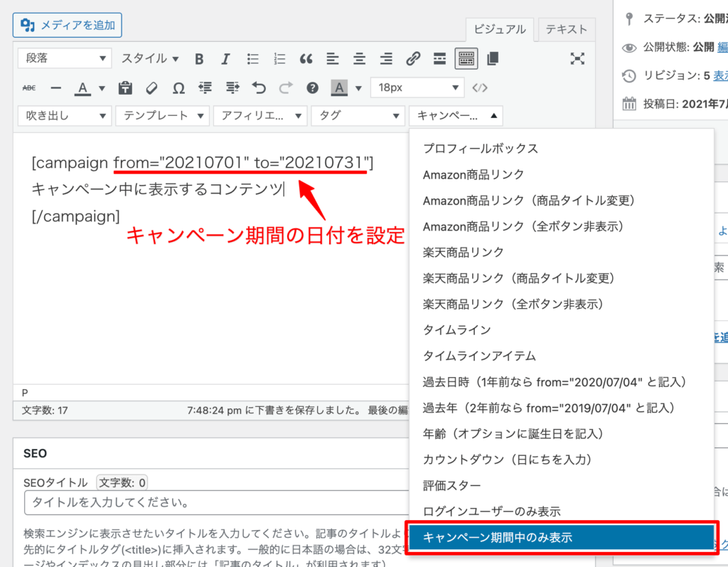Open the 段落 format dropdown
Screen dimensions: 728x567
(65, 58)
